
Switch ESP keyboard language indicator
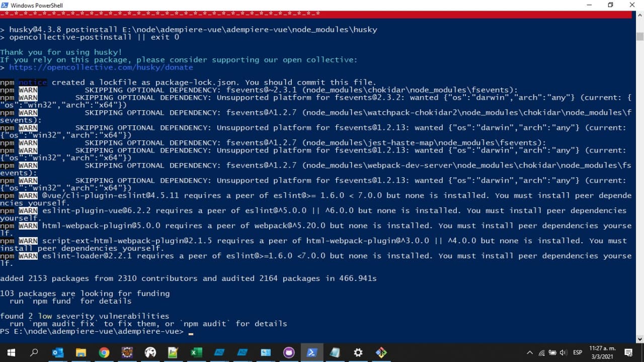tap(577, 352)
